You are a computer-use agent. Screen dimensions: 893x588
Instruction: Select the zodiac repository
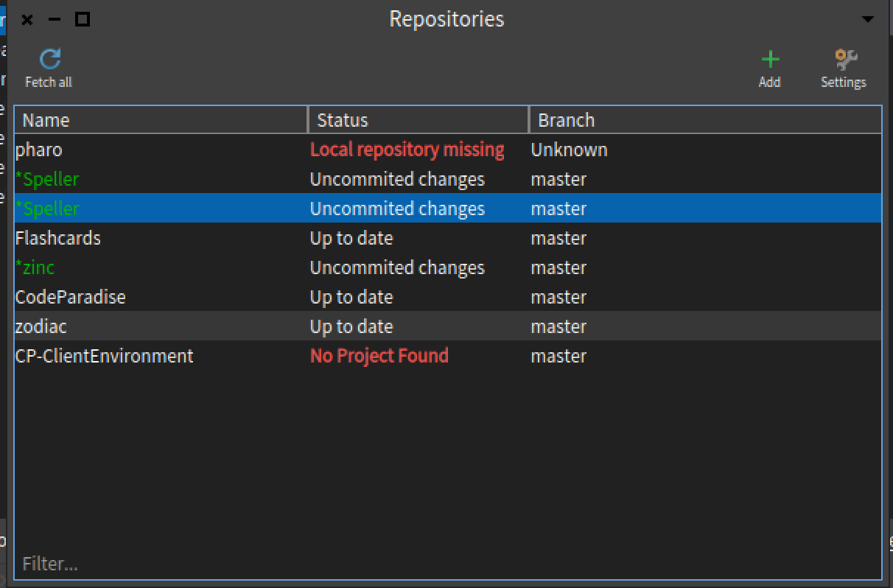(x=41, y=326)
